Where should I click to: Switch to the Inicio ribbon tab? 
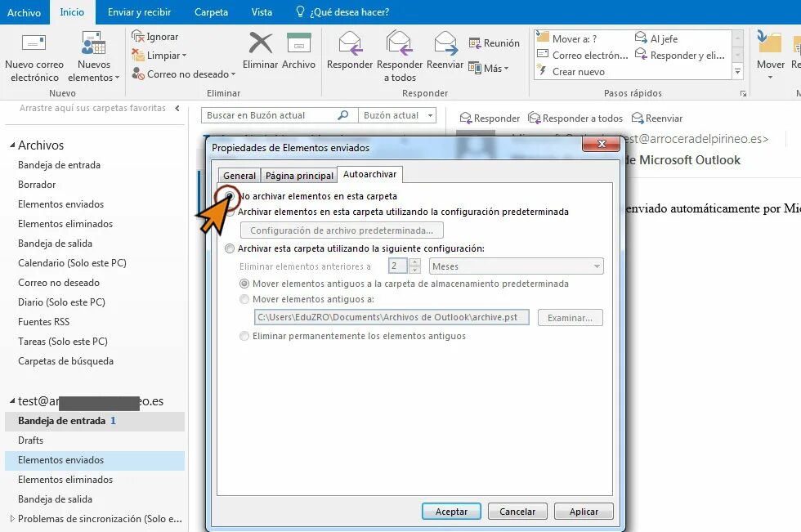click(72, 11)
